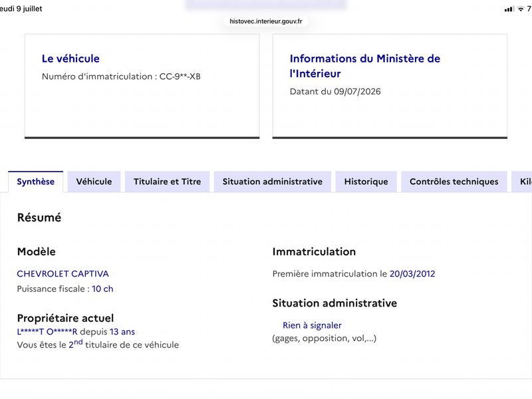Screen dimensions: 532x399
Task: Click the Rien à signaler status
Action: [x=312, y=325]
